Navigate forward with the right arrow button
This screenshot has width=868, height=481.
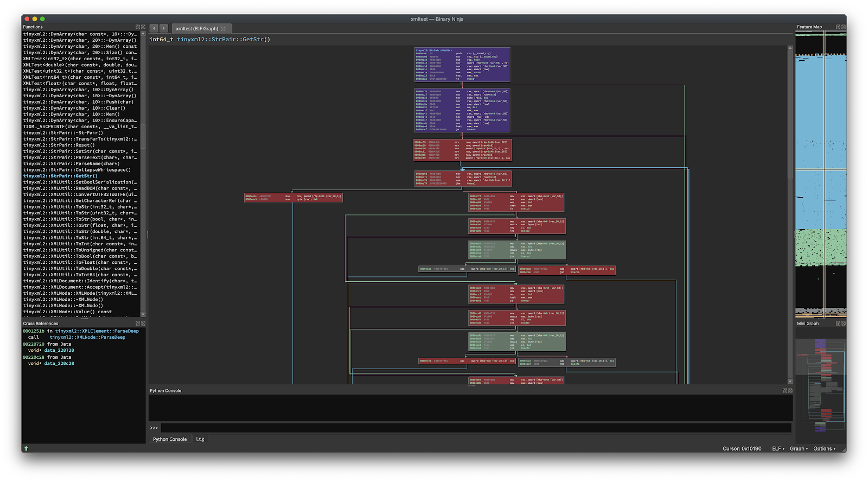pos(163,28)
